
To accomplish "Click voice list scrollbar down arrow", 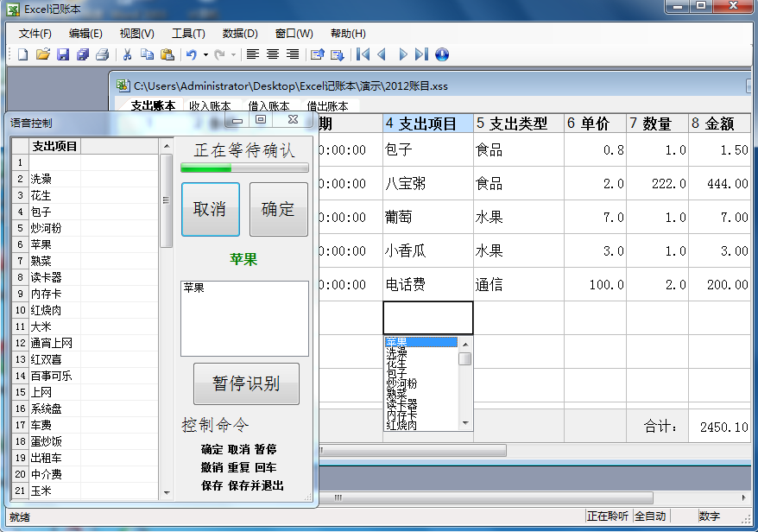I will pyautogui.click(x=167, y=493).
